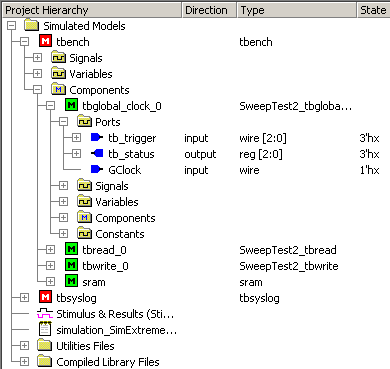Select the tbread_0 label
Viewport: 390px width, 369px height.
click(x=104, y=250)
